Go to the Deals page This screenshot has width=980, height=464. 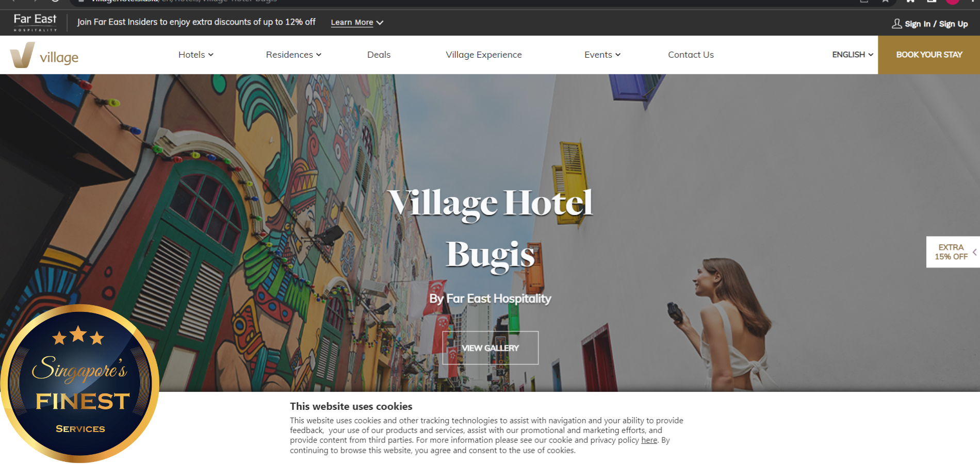379,55
